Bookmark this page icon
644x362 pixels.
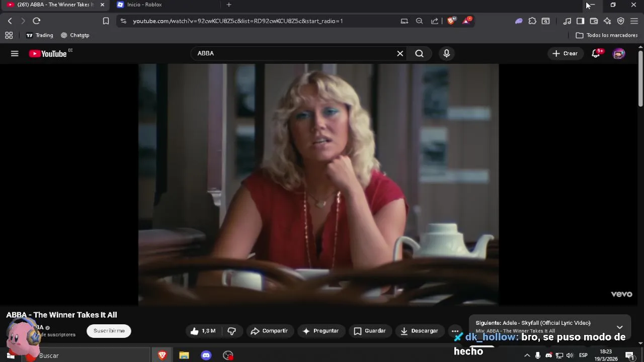point(106,21)
